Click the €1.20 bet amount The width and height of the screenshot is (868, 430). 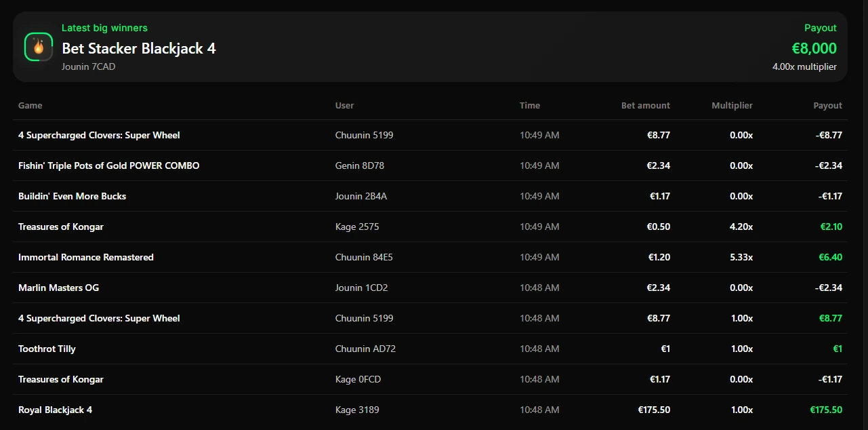(659, 257)
